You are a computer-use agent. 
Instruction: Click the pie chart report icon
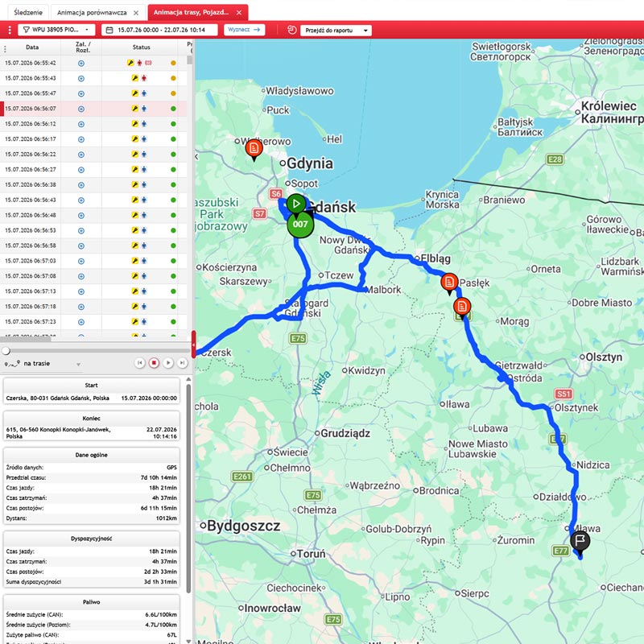tap(292, 30)
